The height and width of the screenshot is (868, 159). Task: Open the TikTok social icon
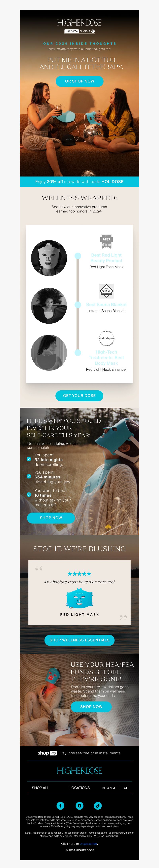pos(98,806)
